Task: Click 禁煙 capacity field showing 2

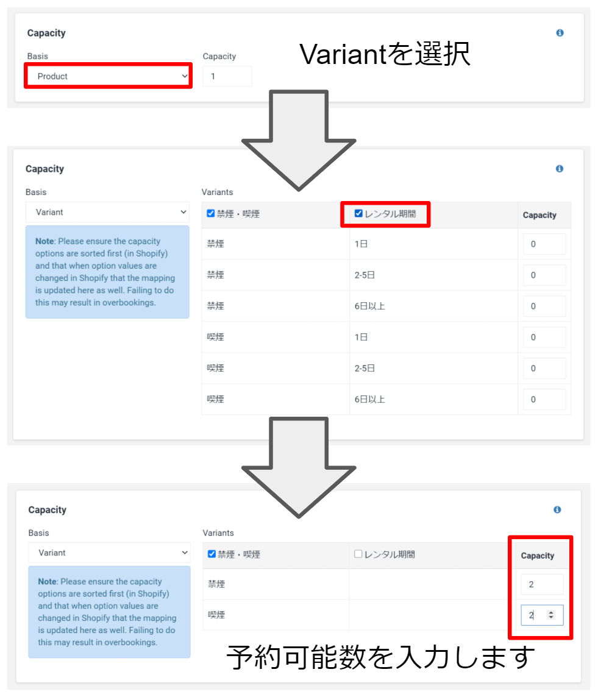Action: [541, 584]
